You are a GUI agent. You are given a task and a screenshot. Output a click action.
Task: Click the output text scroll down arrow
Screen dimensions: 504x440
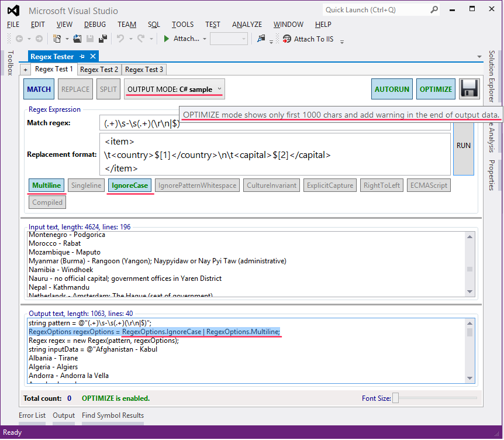tap(470, 378)
